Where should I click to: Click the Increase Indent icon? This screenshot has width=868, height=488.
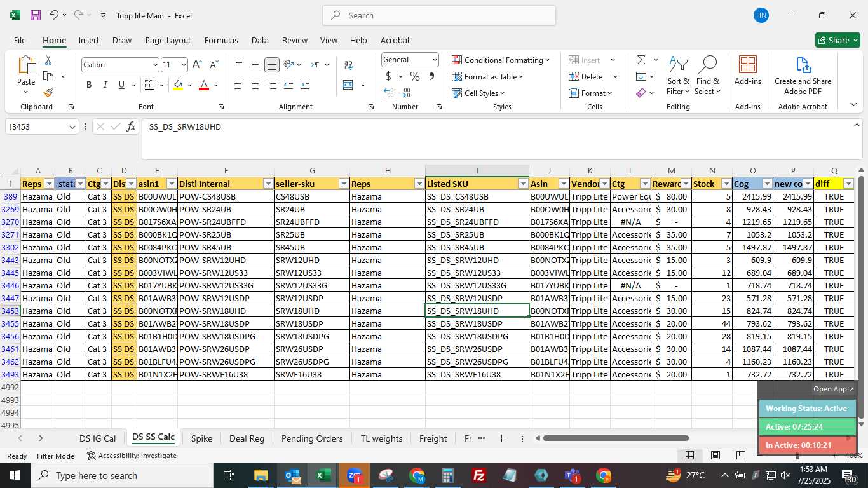[305, 85]
